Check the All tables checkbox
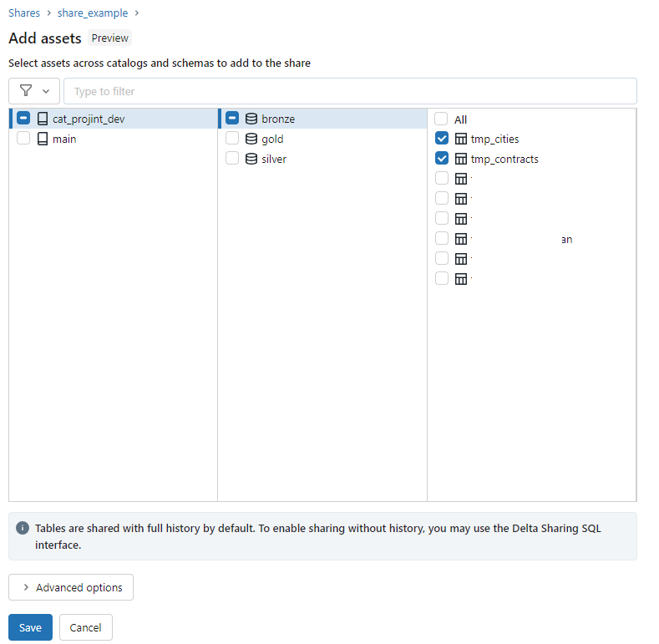This screenshot has width=659, height=644. pyautogui.click(x=441, y=119)
